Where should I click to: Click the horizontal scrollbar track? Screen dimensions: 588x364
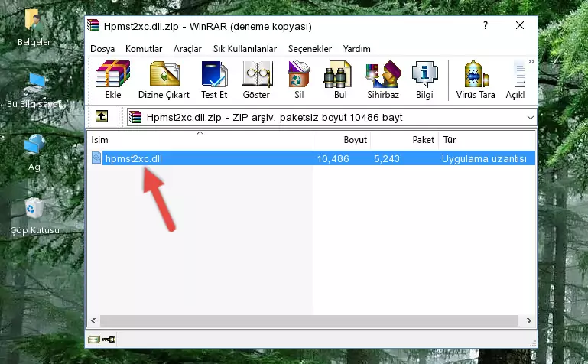pos(309,320)
